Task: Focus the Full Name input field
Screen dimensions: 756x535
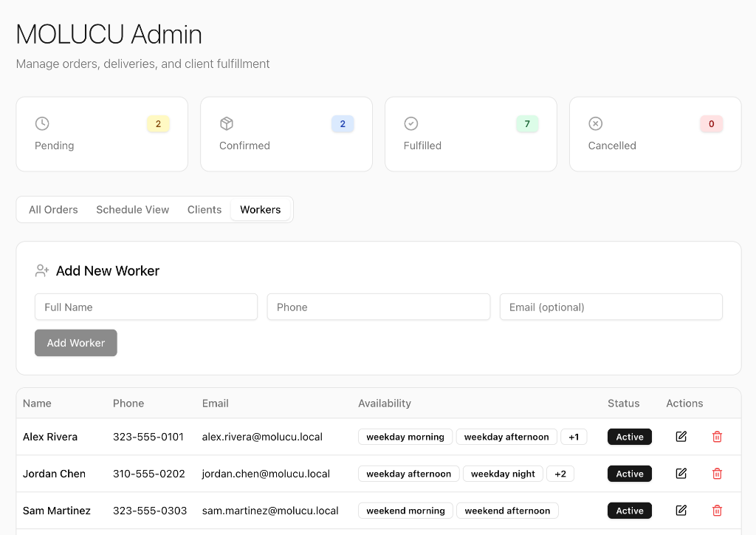Action: [146, 307]
